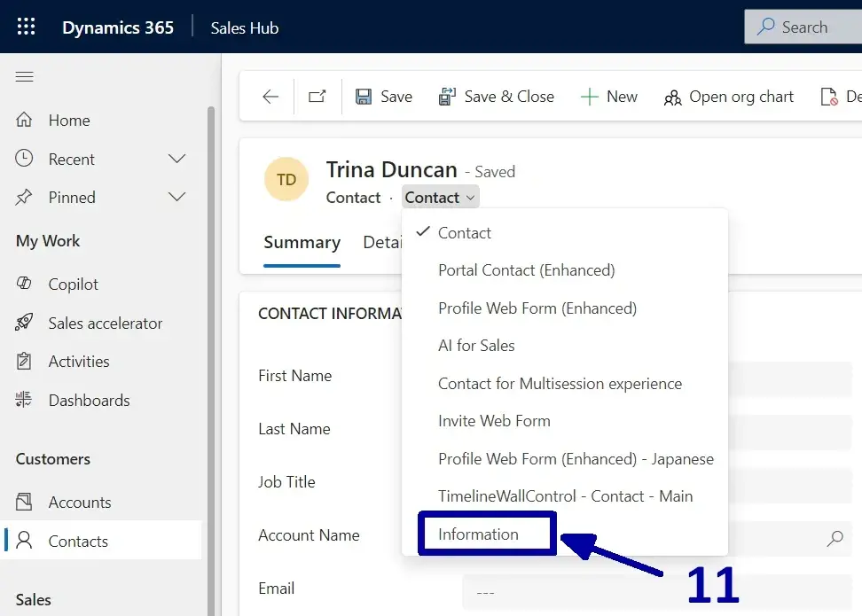Click the Save button label
Screen dimensions: 862x616
(x=396, y=97)
